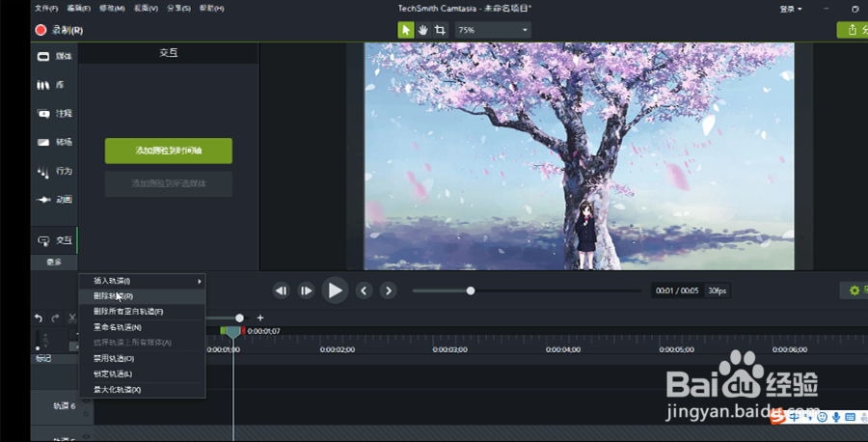Click the large Play button
The image size is (868, 442).
coord(335,290)
